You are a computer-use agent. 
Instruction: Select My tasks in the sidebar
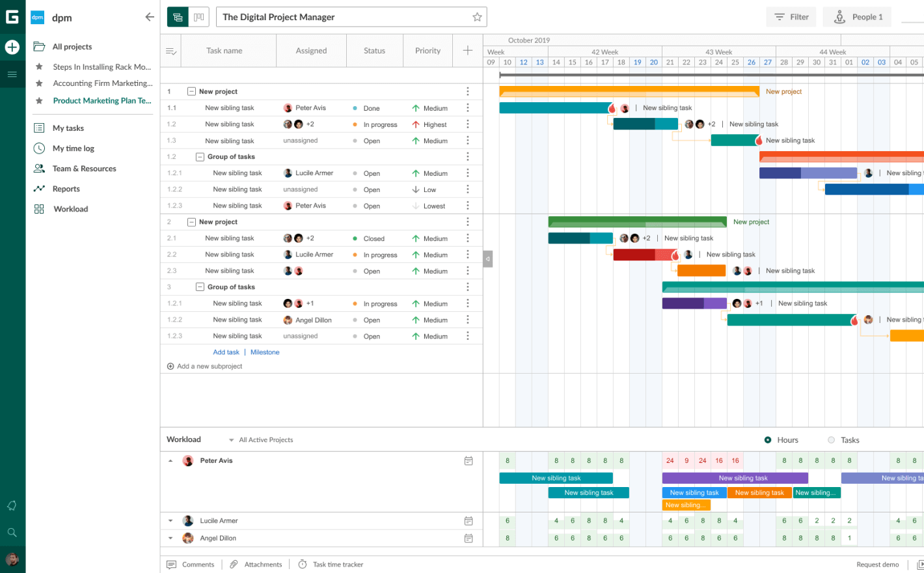[x=68, y=128]
